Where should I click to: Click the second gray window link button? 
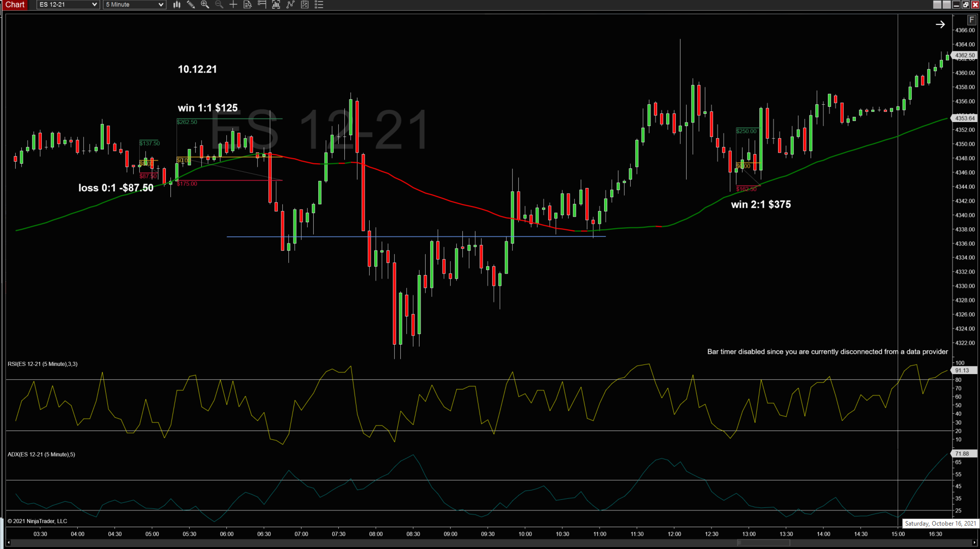(x=946, y=5)
